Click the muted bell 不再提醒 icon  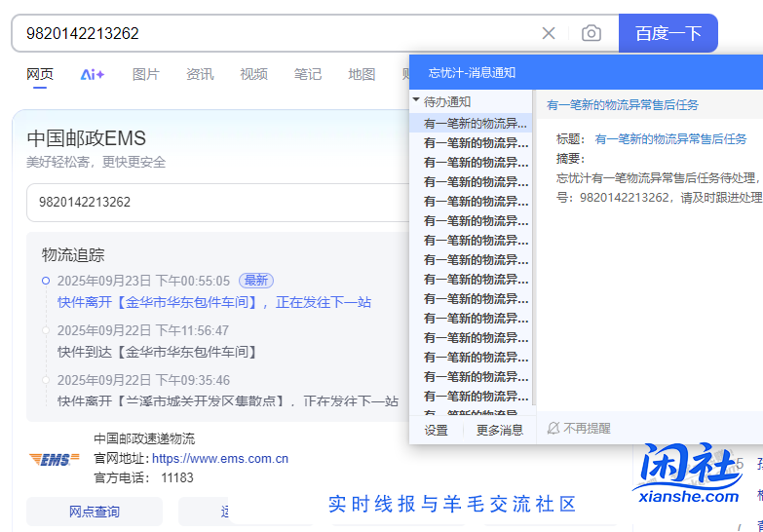coord(553,429)
